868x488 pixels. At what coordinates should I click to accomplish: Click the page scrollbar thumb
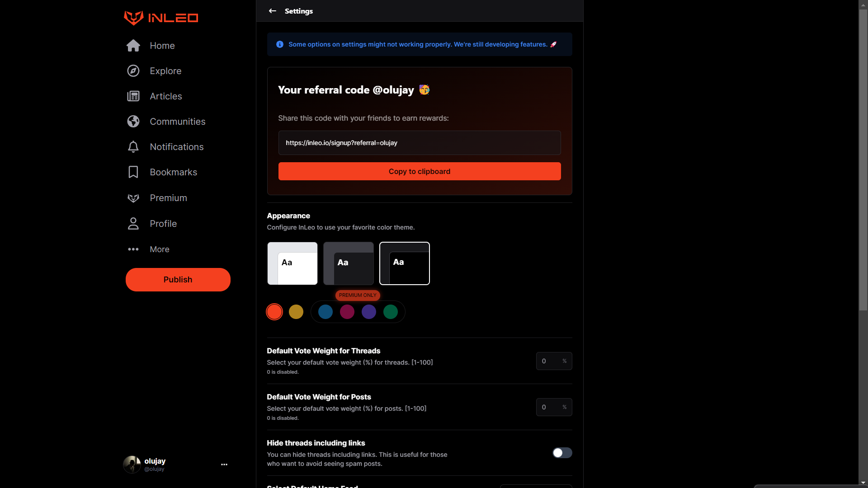click(x=863, y=160)
